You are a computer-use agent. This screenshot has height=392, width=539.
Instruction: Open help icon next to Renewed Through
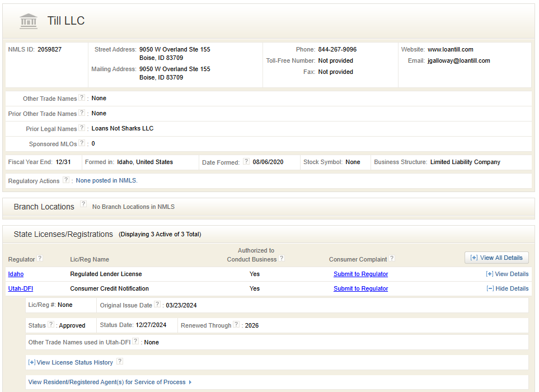click(236, 324)
